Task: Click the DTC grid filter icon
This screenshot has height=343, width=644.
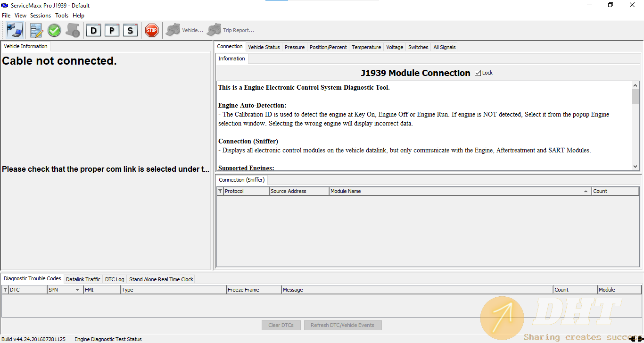Action: point(5,290)
